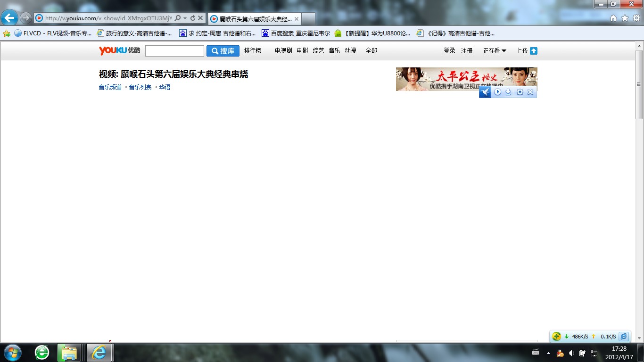Open the IE Tools gear icon

point(636,18)
